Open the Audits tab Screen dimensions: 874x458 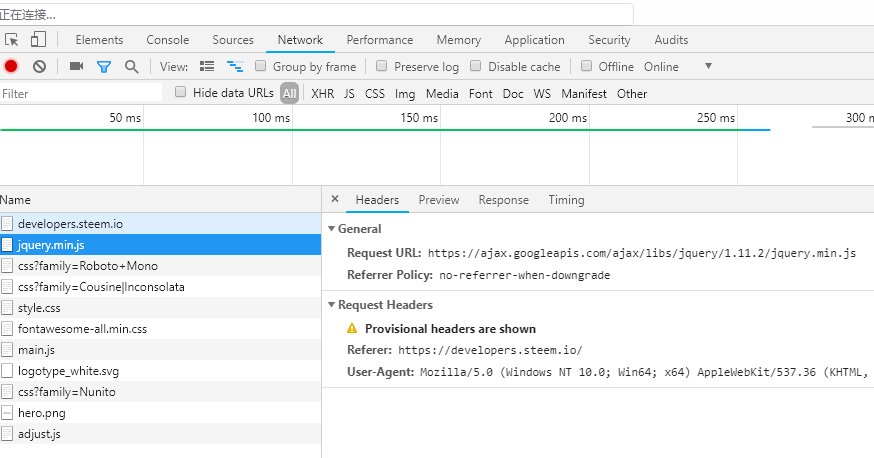pyautogui.click(x=671, y=40)
